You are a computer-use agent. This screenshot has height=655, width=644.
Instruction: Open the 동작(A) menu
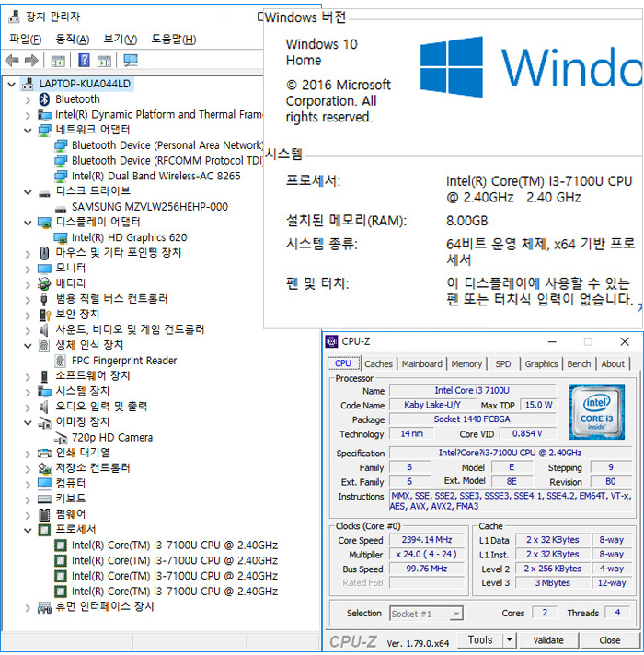click(x=73, y=39)
